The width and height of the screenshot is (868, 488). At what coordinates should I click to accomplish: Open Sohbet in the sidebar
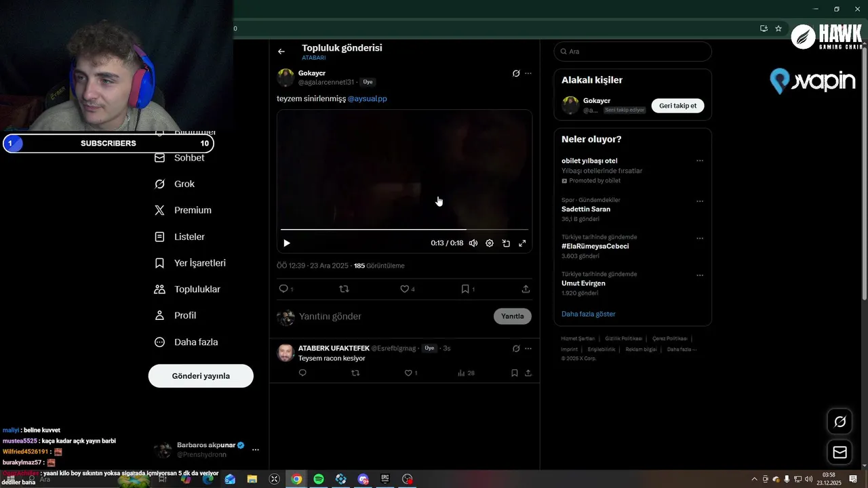[x=180, y=158]
